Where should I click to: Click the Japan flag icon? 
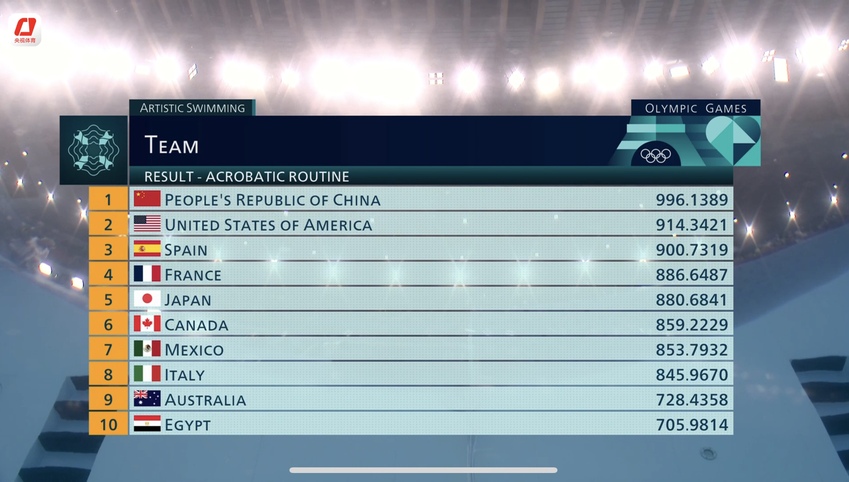point(147,299)
